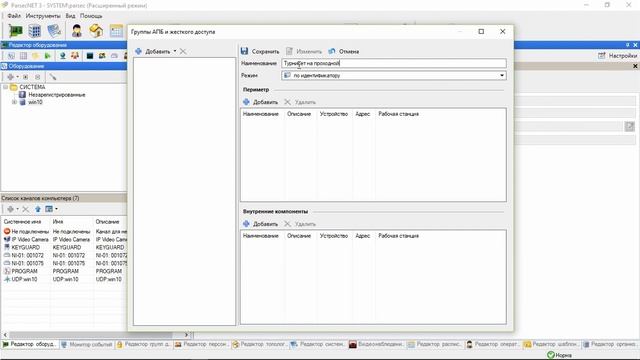Select the UDP:win10 channel row
This screenshot has width=640, height=360.
point(64,279)
